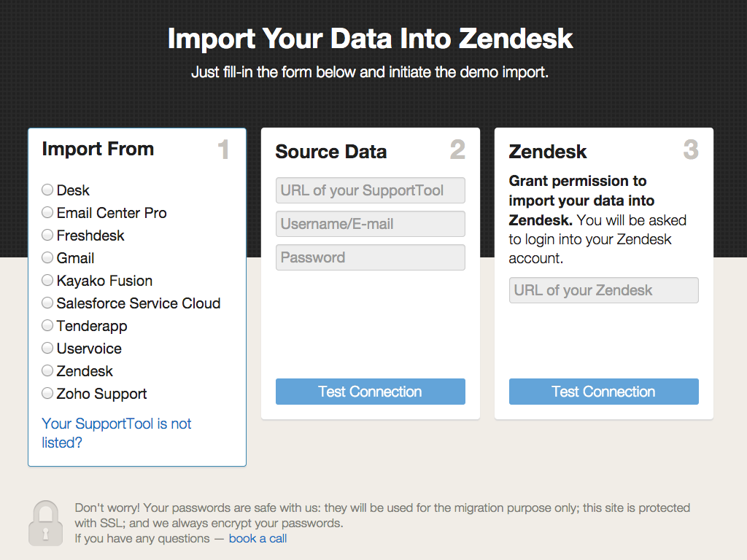747x560 pixels.
Task: Focus the URL of your Zendesk field
Action: point(603,290)
